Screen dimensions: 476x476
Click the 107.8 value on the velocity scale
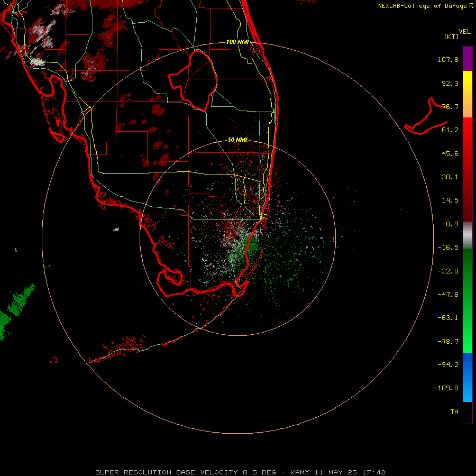pos(448,59)
